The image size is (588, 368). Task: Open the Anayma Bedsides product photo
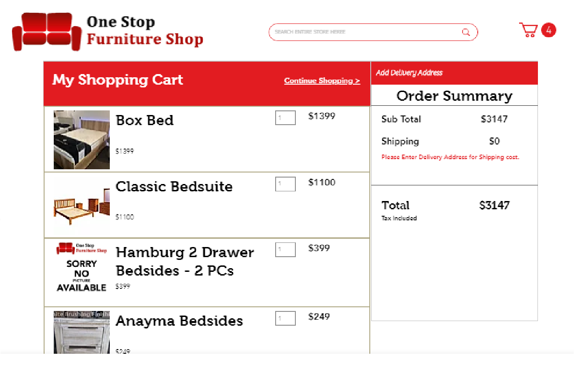pos(82,332)
